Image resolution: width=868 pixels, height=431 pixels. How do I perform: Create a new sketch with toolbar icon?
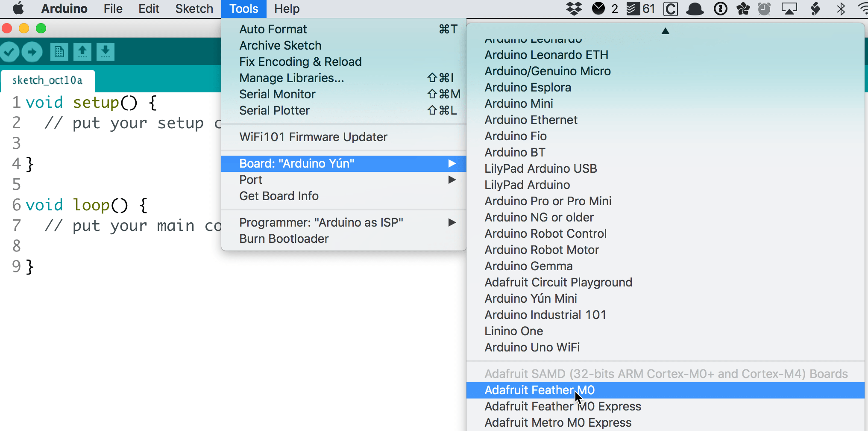pyautogui.click(x=59, y=52)
